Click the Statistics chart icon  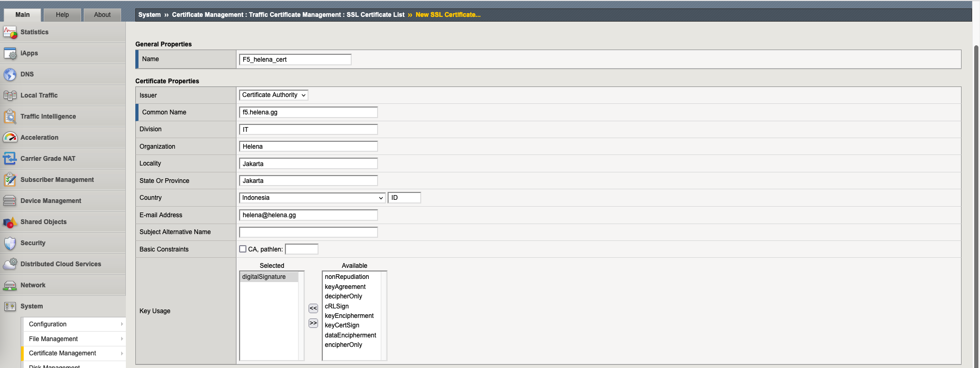[x=10, y=32]
